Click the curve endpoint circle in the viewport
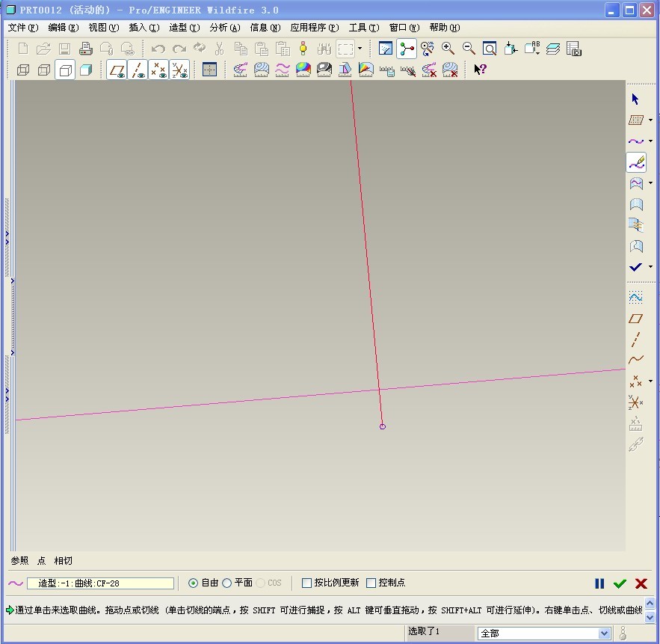 (x=382, y=426)
